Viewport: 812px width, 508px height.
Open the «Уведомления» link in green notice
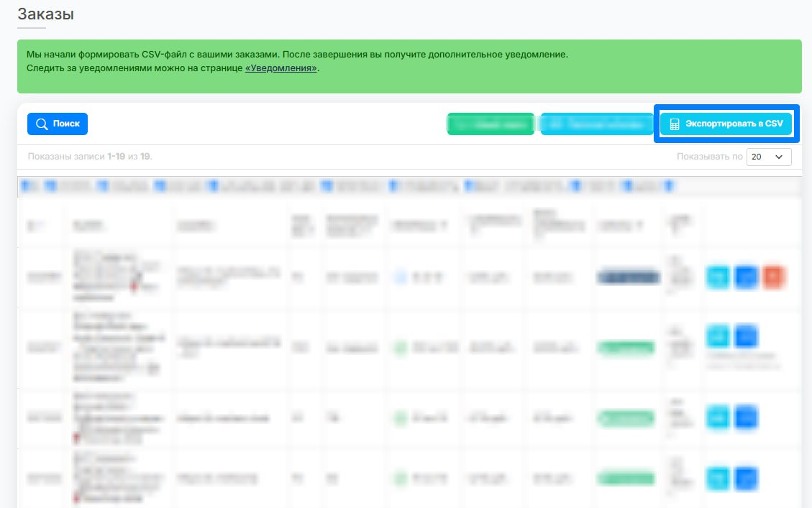coord(281,68)
